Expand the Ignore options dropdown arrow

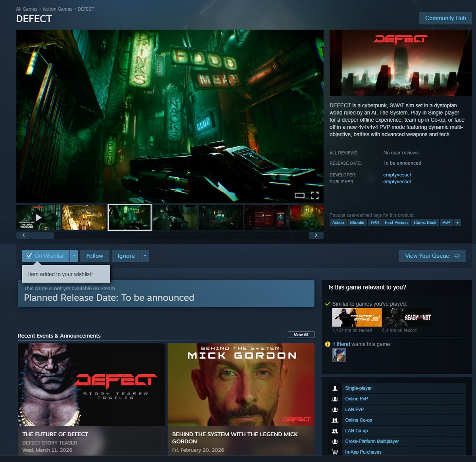coord(145,256)
